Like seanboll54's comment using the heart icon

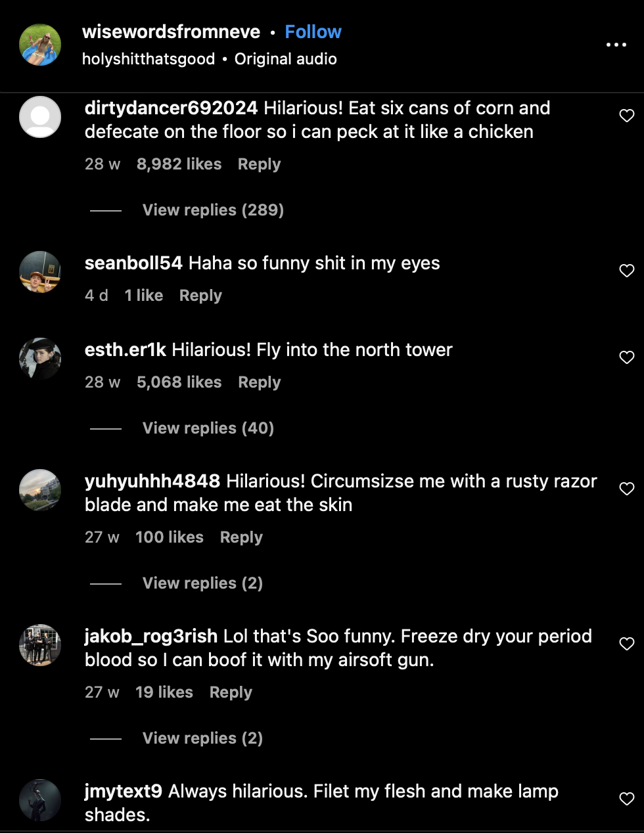click(x=626, y=270)
